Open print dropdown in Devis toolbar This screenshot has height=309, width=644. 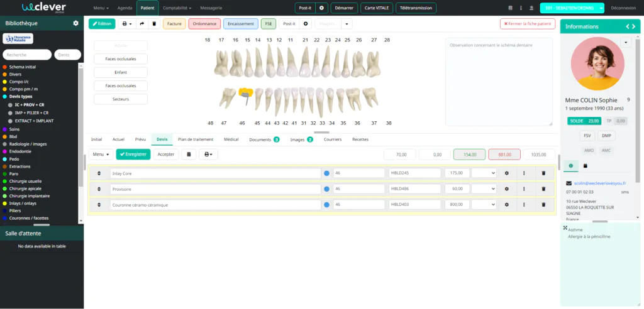209,154
